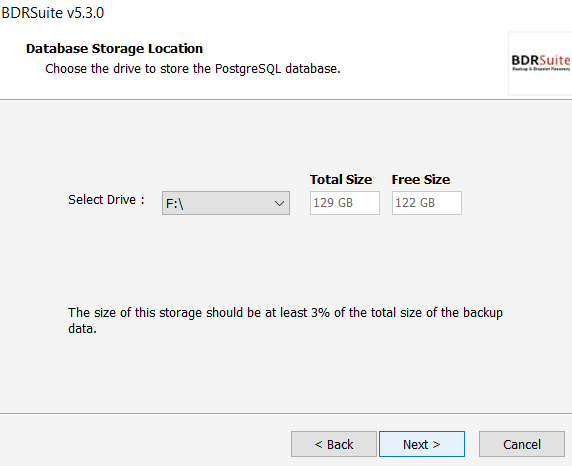Cancel the BDRSuite installation
Screen dimensions: 572x466
point(522,444)
